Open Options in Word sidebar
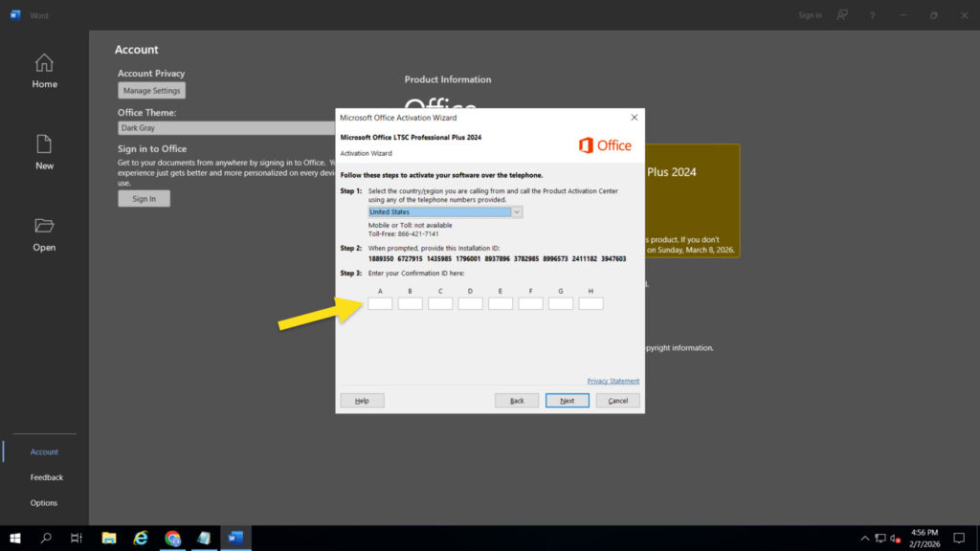Screen dimensions: 980x551 pyautogui.click(x=44, y=503)
